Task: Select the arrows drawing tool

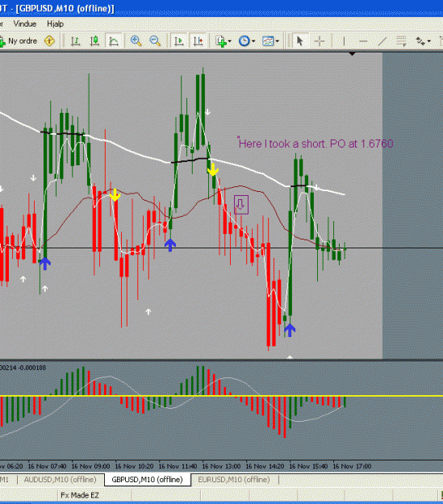Action: click(x=420, y=41)
